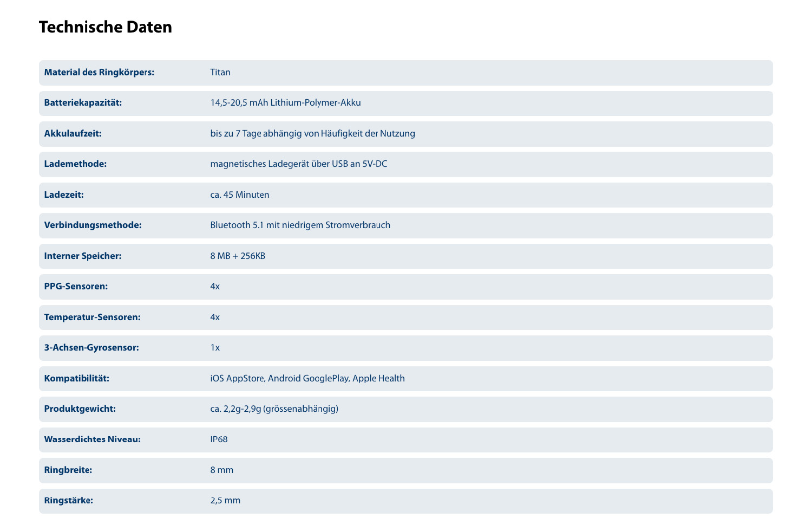Click the Titan material value
Viewport: 812px width, 531px height.
click(x=220, y=73)
